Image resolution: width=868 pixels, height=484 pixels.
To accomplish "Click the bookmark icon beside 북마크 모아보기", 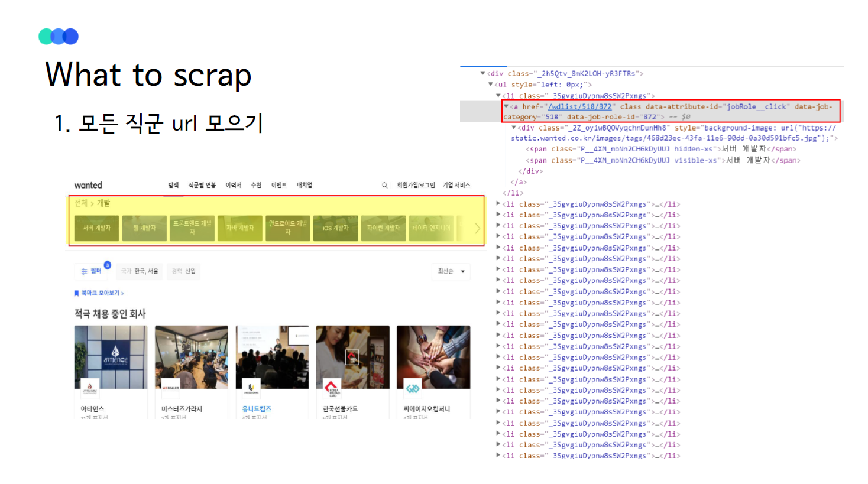I will [76, 293].
